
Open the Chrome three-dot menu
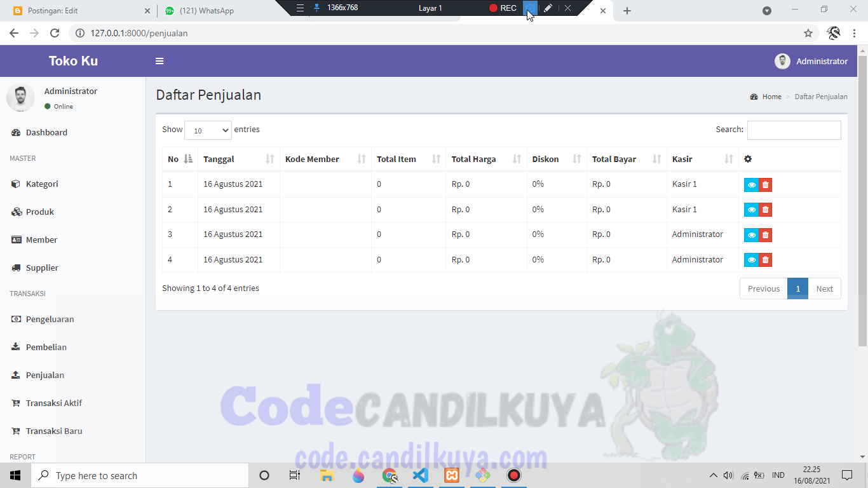[853, 32]
